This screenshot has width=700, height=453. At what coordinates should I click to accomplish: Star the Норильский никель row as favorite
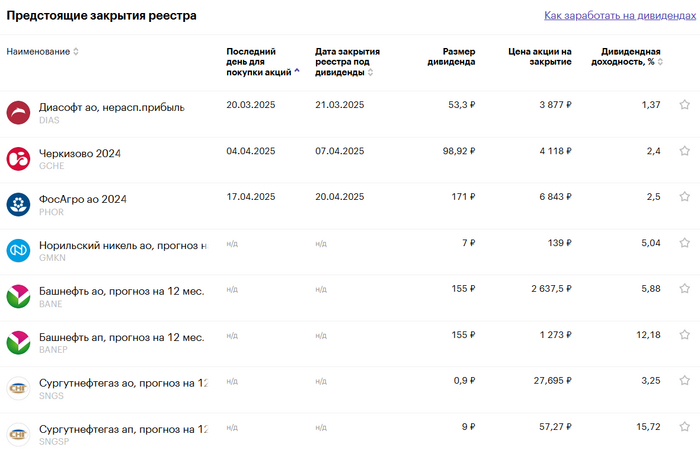[x=685, y=243]
